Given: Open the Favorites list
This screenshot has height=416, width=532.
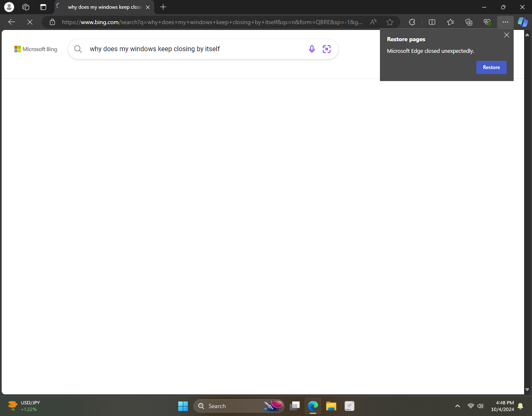Looking at the screenshot, I should click(x=451, y=22).
